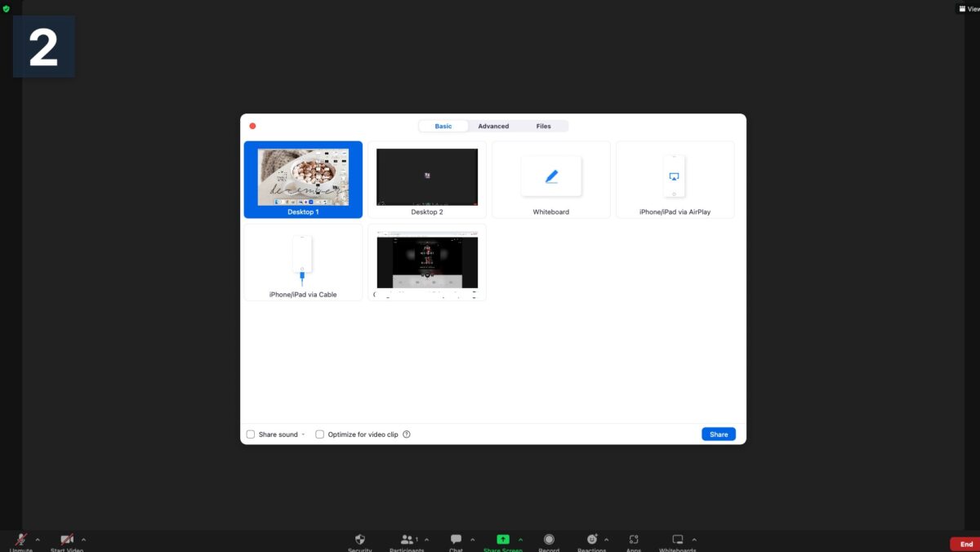
Task: Switch to the Advanced tab
Action: click(x=493, y=127)
